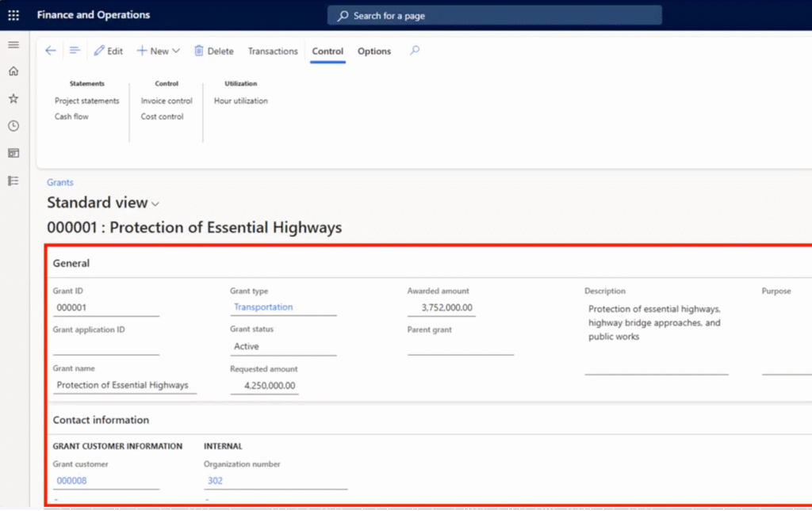Open Modules list icon in sidebar
812x511 pixels.
click(x=13, y=181)
